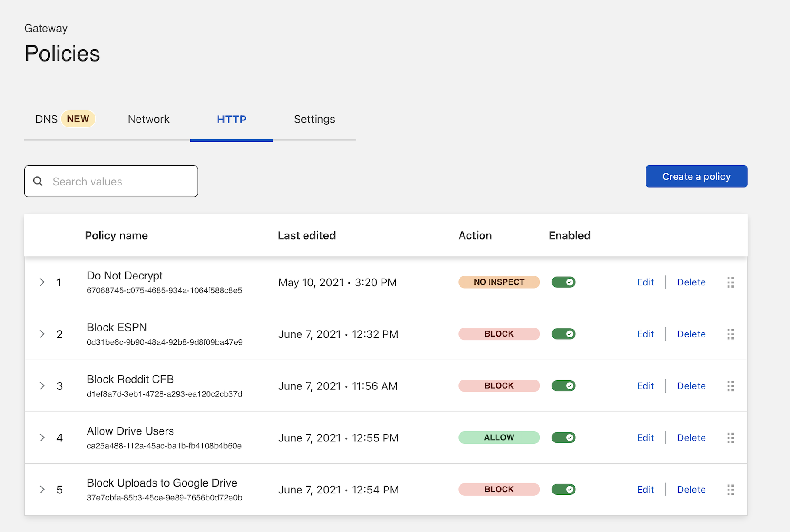
Task: Disable the Do Not Decrypt policy toggle
Action: pos(563,282)
